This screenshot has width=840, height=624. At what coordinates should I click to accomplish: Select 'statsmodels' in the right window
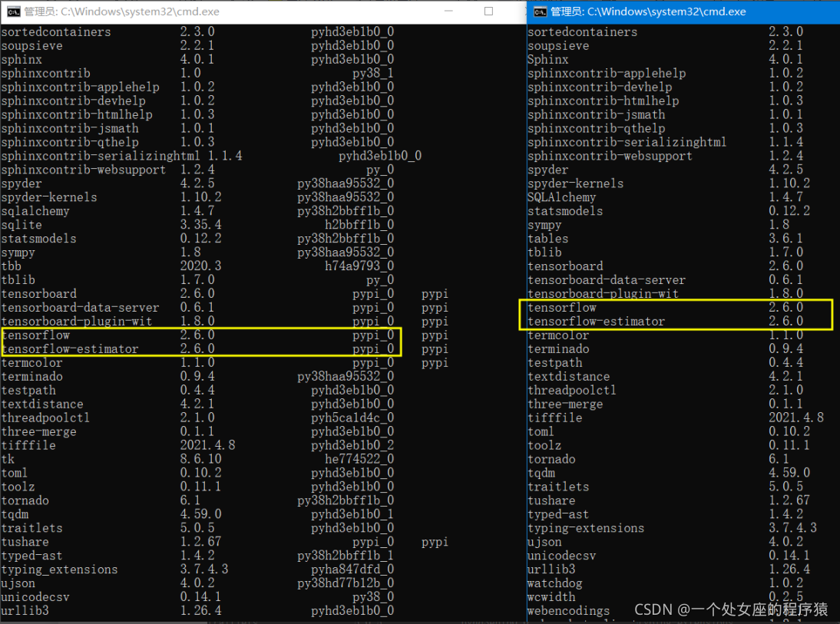pos(564,211)
